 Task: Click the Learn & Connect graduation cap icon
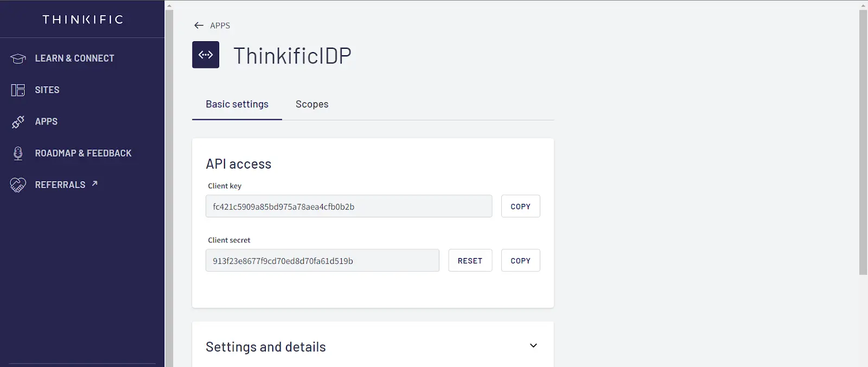coord(18,59)
